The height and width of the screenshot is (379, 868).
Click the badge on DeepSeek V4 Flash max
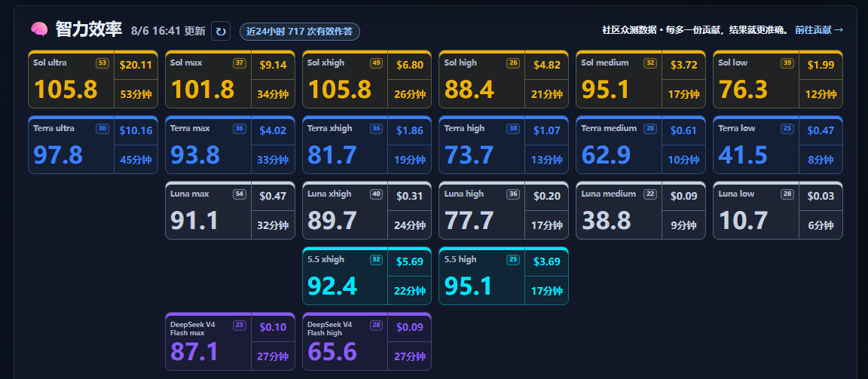click(239, 326)
